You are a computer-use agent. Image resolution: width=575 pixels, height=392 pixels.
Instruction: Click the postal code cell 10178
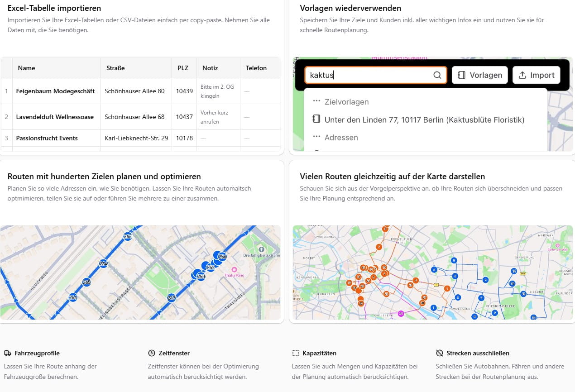pos(184,138)
